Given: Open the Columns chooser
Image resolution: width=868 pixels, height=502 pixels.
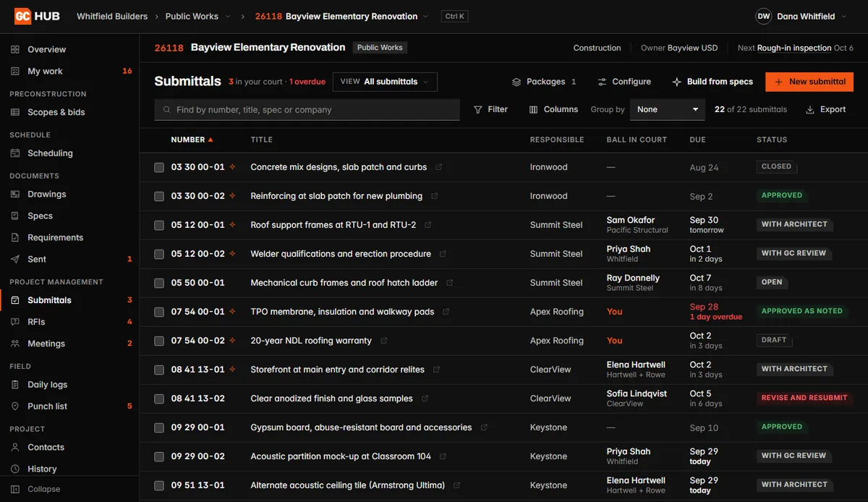Looking at the screenshot, I should click(553, 109).
